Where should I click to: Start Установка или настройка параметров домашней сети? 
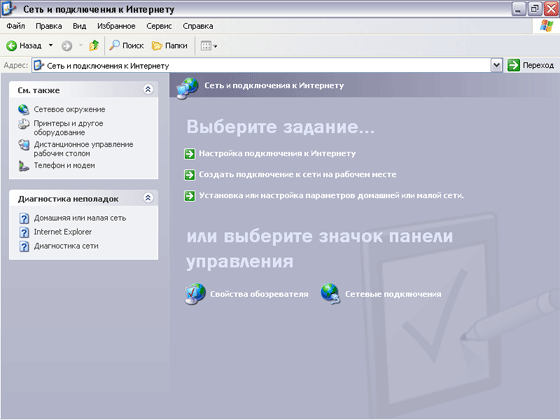pos(331,196)
